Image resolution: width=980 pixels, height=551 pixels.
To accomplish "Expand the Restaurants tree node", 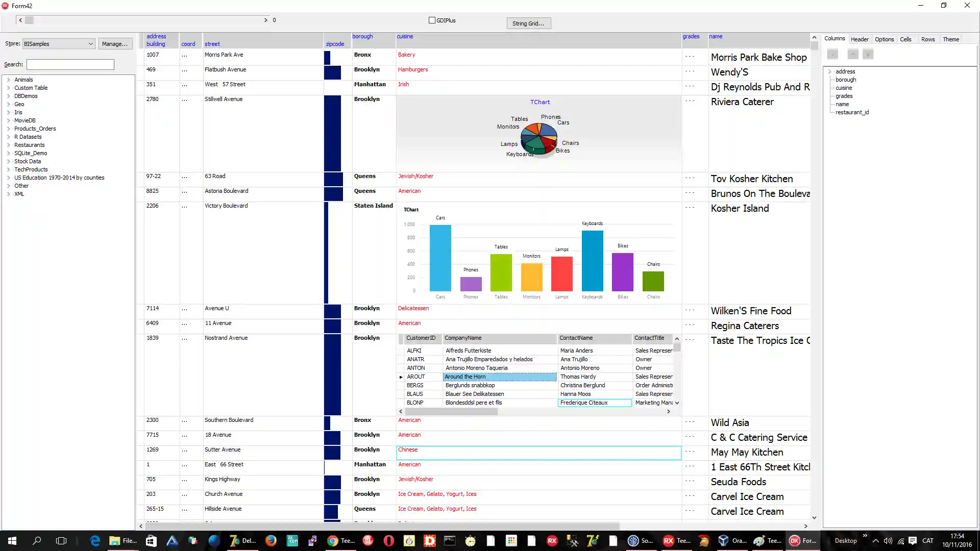I will click(9, 145).
